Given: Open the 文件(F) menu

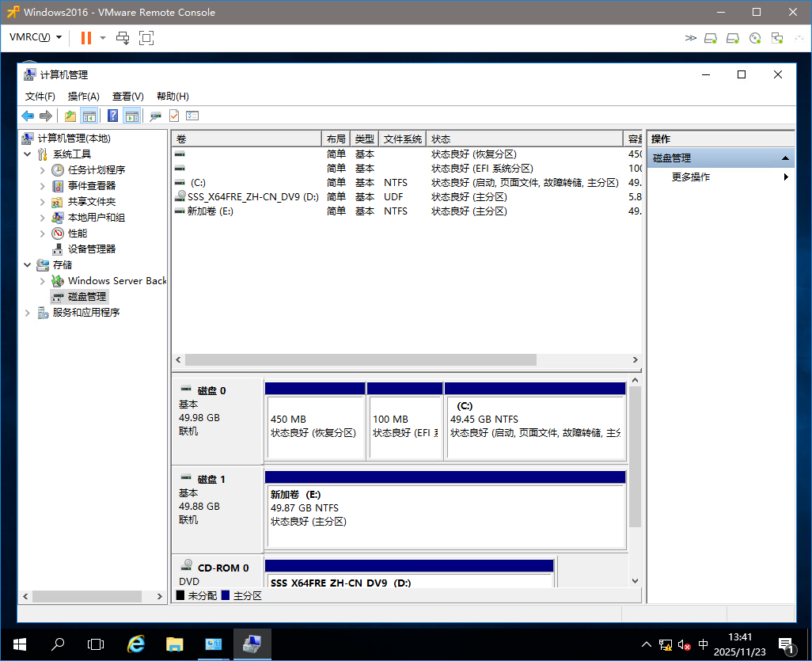Looking at the screenshot, I should [40, 97].
